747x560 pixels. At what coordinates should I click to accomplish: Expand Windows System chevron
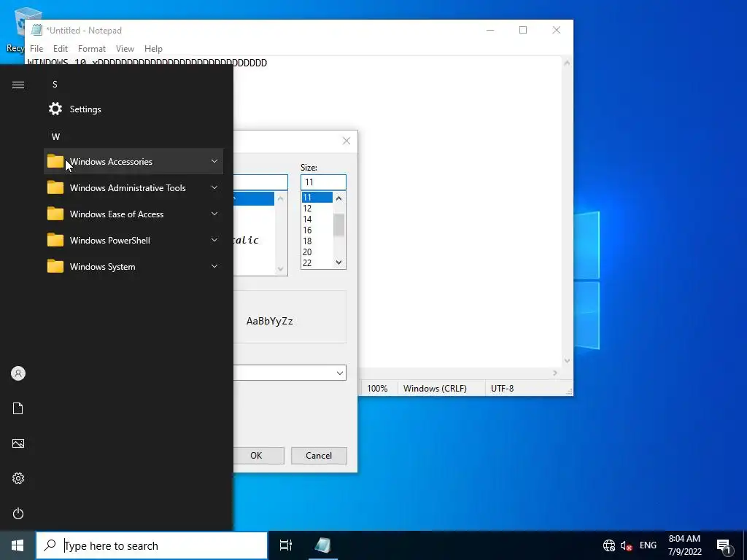click(x=214, y=266)
